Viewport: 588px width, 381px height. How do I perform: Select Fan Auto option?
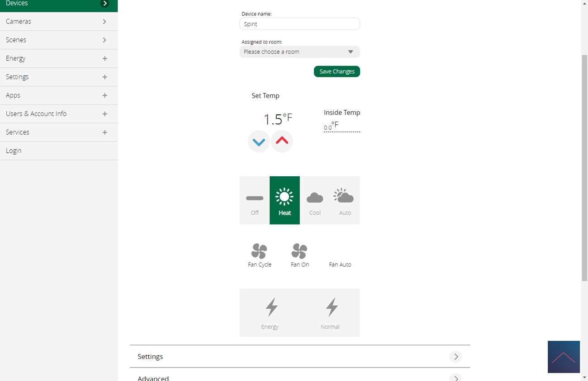point(340,264)
